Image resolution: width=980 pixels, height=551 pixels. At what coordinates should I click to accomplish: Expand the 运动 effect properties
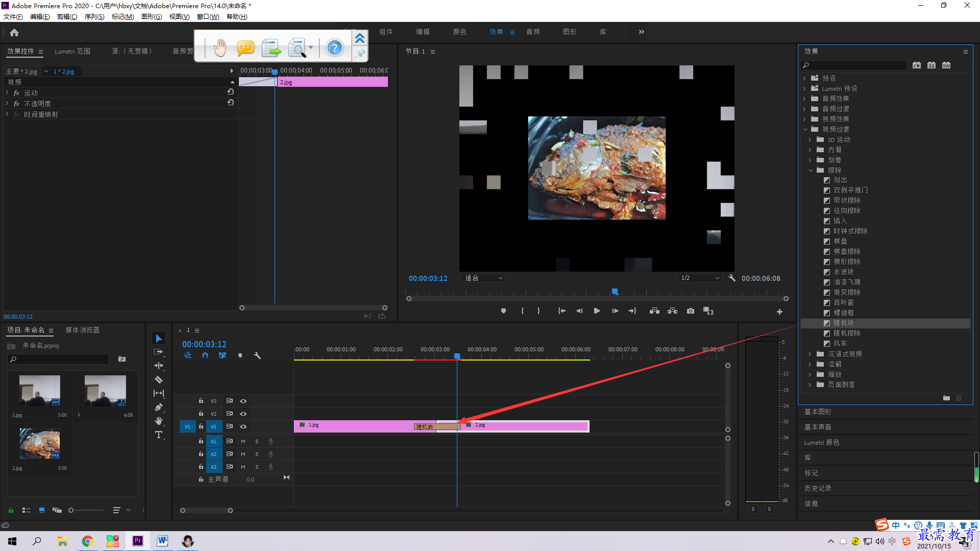(x=7, y=93)
